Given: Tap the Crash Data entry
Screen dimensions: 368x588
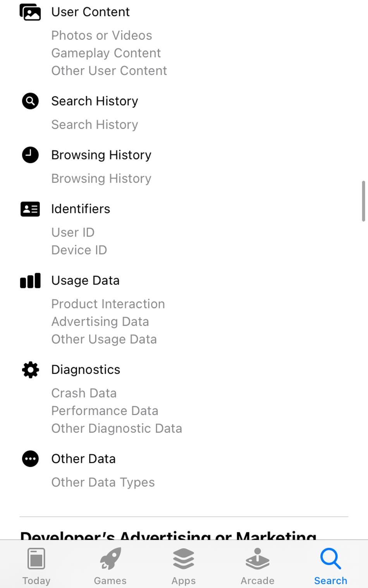Looking at the screenshot, I should pyautogui.click(x=84, y=393).
